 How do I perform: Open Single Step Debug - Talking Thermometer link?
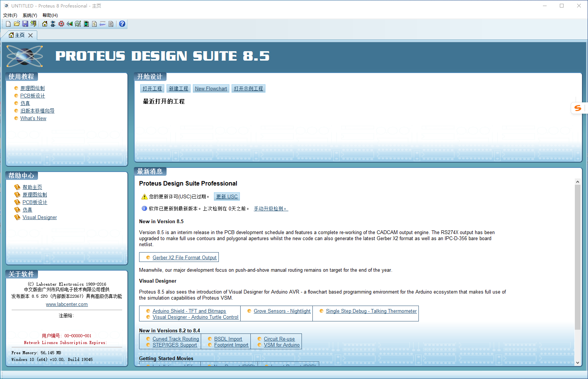click(371, 311)
